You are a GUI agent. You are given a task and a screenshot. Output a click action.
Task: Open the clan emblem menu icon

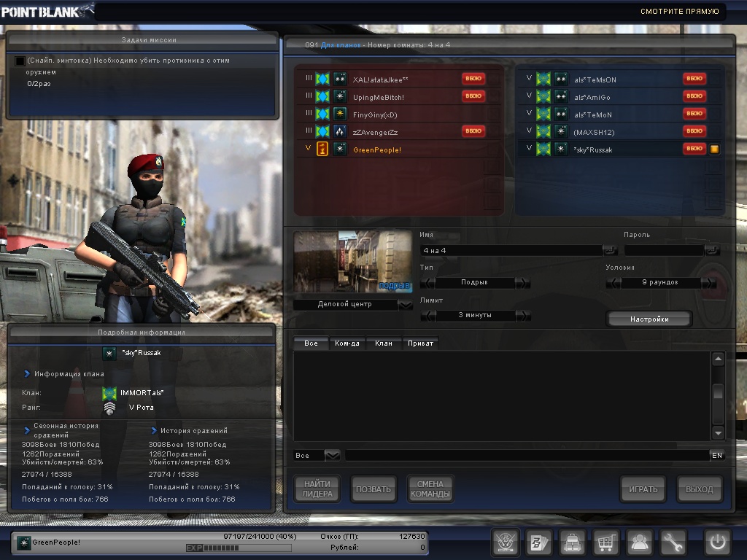[x=504, y=543]
